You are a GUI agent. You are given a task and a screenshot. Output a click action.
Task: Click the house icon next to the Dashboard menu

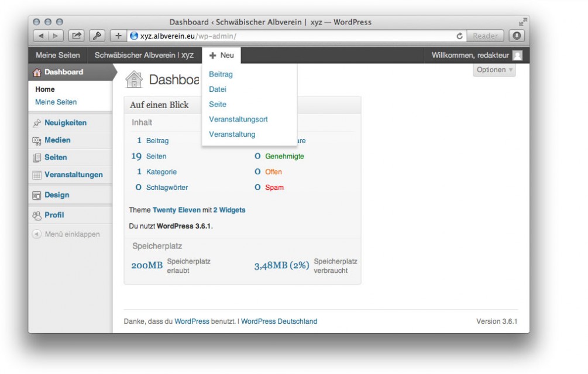point(37,72)
